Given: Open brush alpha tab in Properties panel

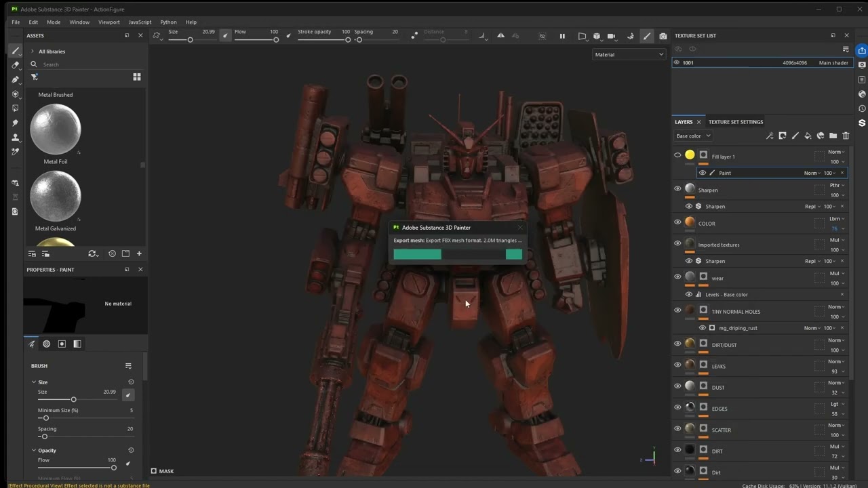Looking at the screenshot, I should coord(47,344).
